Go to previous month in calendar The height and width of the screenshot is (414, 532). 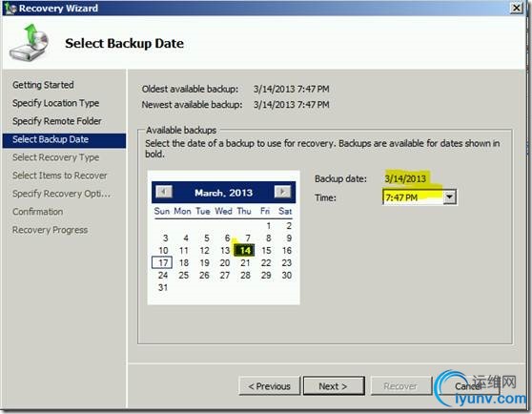164,192
